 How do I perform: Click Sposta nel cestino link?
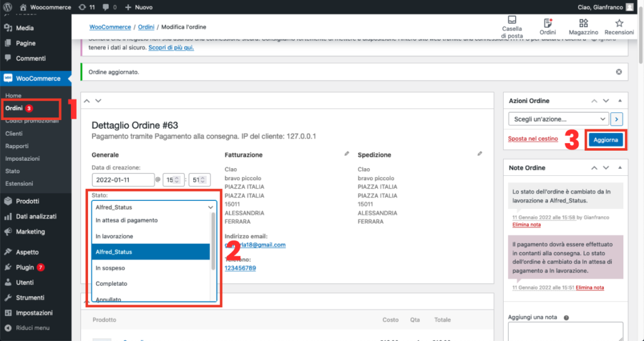click(x=533, y=139)
